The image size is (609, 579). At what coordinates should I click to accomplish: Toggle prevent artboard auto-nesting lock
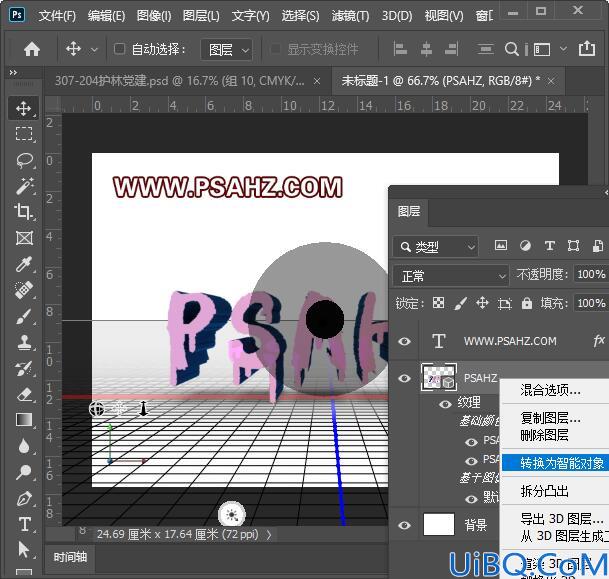click(x=505, y=303)
